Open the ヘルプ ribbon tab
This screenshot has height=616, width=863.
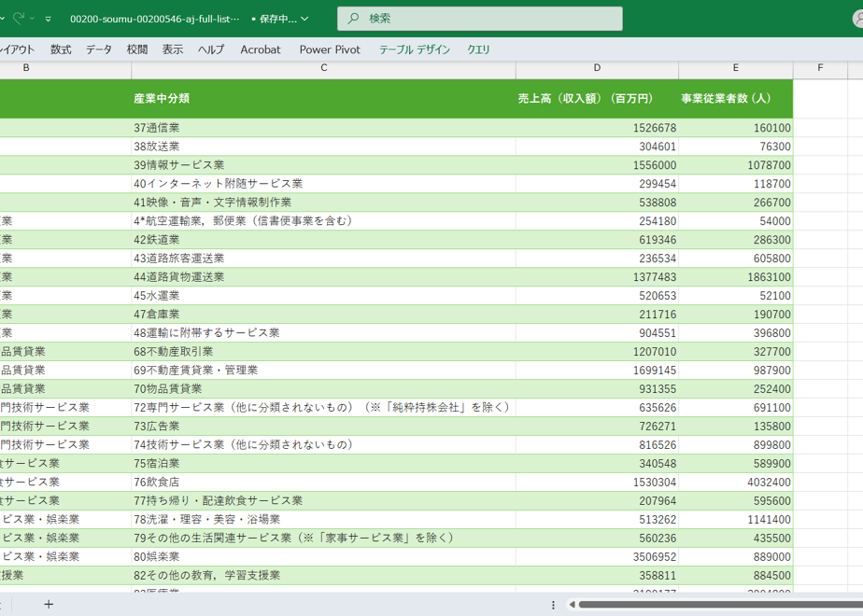point(211,49)
